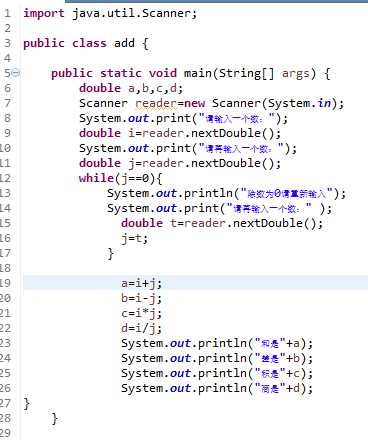Click the println statement ending '+d);'
368x440 pixels.
tap(217, 389)
